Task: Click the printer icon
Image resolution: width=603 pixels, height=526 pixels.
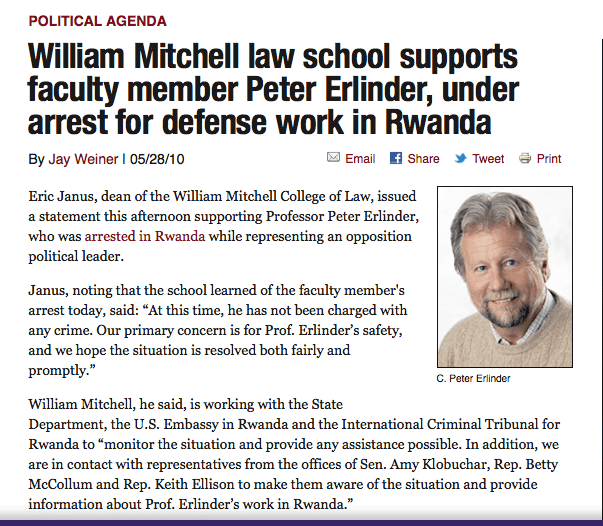Action: point(525,158)
